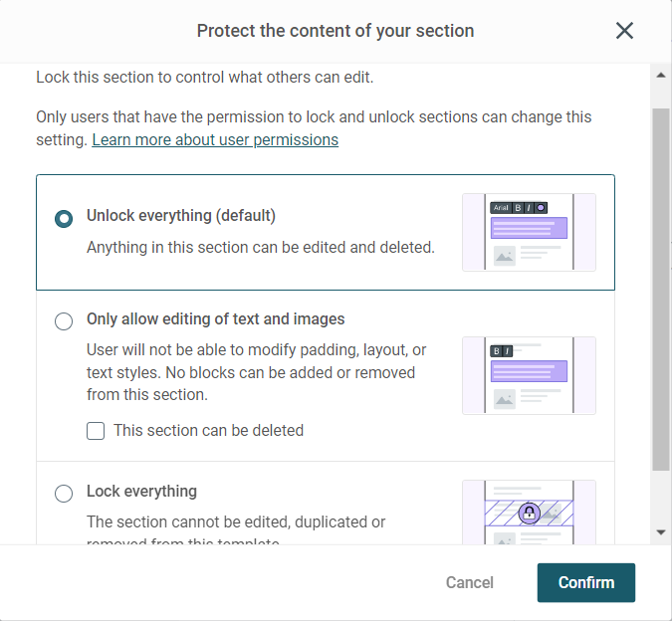Click the padlock icon in Lock everything illustration

[530, 513]
